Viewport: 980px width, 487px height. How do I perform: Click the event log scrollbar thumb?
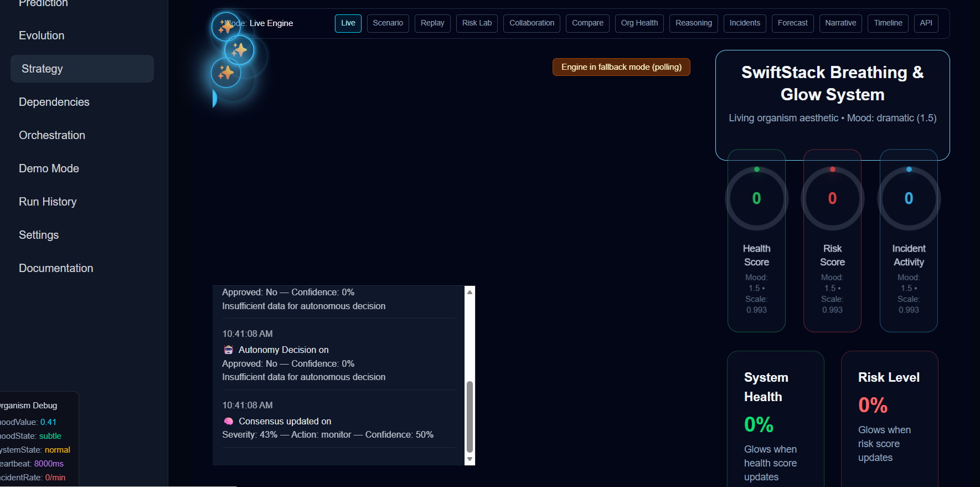[x=470, y=417]
